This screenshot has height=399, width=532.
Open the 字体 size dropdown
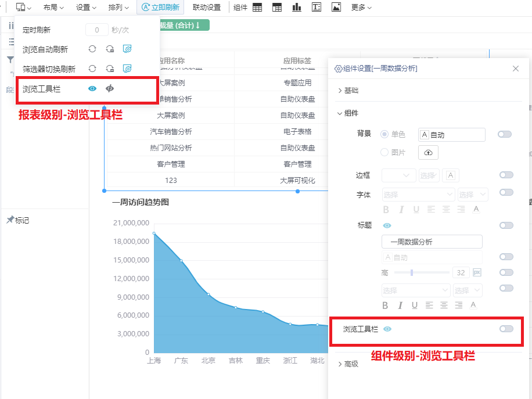[x=473, y=195]
